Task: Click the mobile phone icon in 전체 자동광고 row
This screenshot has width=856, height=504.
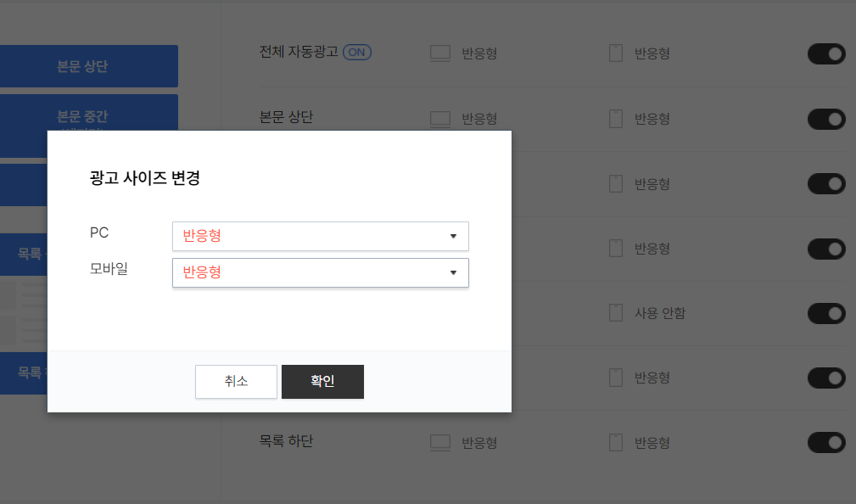Action: pyautogui.click(x=615, y=52)
